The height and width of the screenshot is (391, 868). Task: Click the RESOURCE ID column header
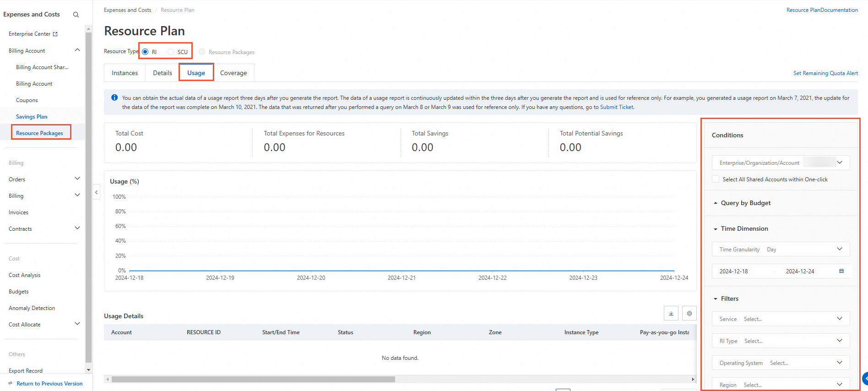[204, 332]
